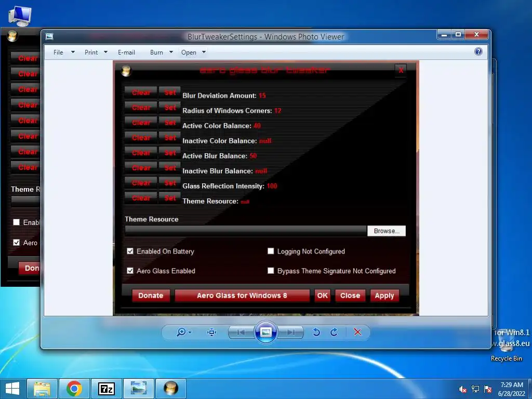Screen dimensions: 532x399
Task: Click the gold cylinder icon in the background Blur Tweaker window
Action: [x=12, y=36]
